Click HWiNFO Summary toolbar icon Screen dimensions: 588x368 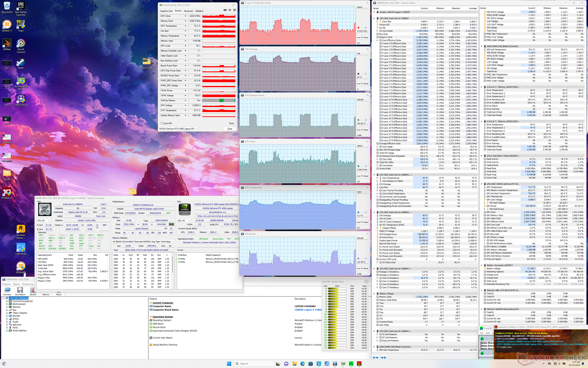[7, 291]
